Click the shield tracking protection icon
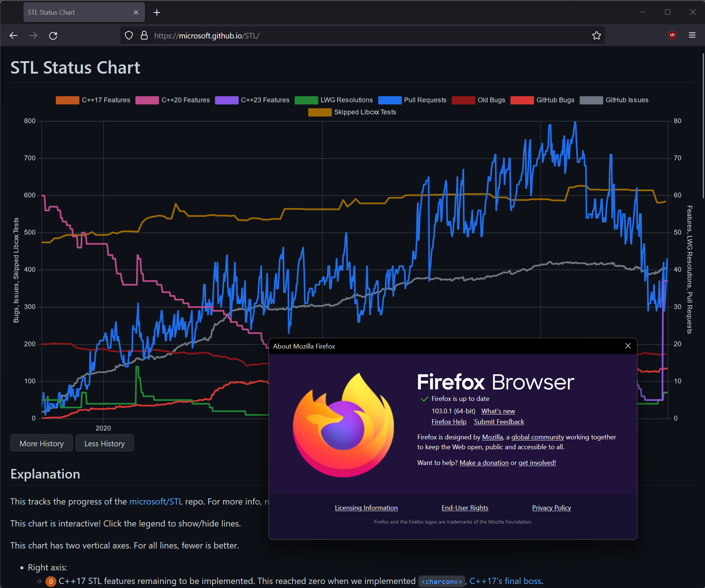Viewport: 705px width, 588px height. (128, 35)
